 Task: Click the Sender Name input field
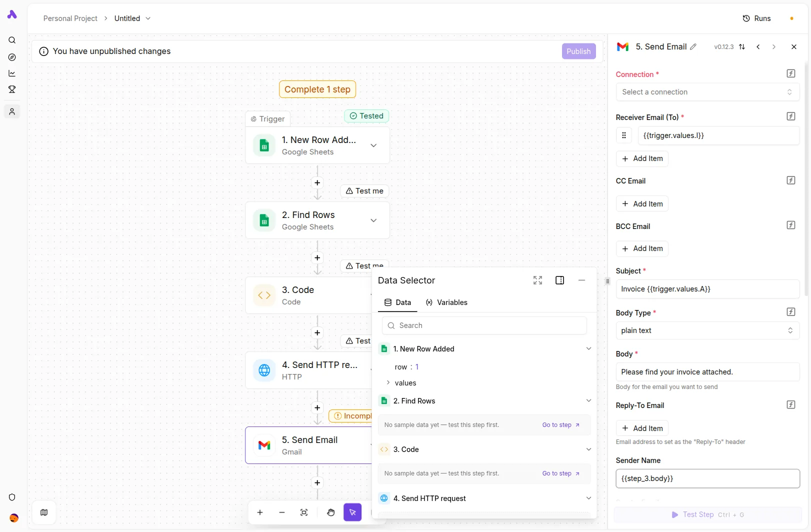707,478
